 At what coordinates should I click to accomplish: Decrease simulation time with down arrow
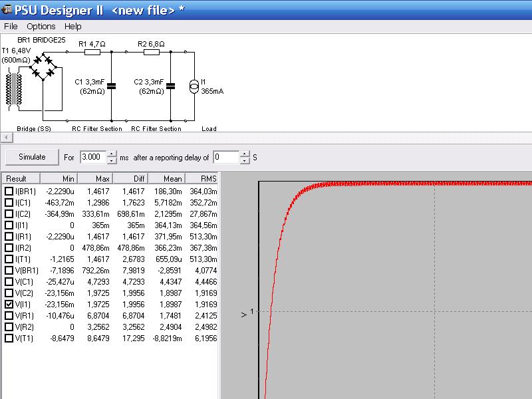coord(112,161)
